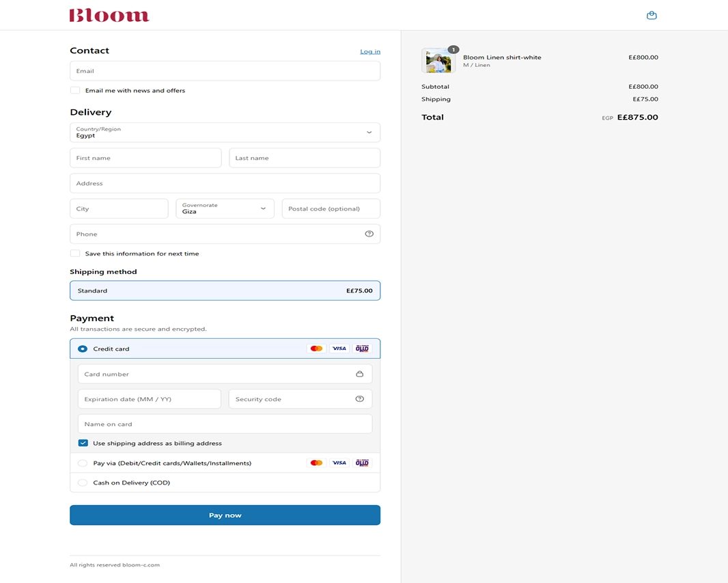The height and width of the screenshot is (583, 728).
Task: Click the Subtotal amount E£800.00
Action: 643,86
